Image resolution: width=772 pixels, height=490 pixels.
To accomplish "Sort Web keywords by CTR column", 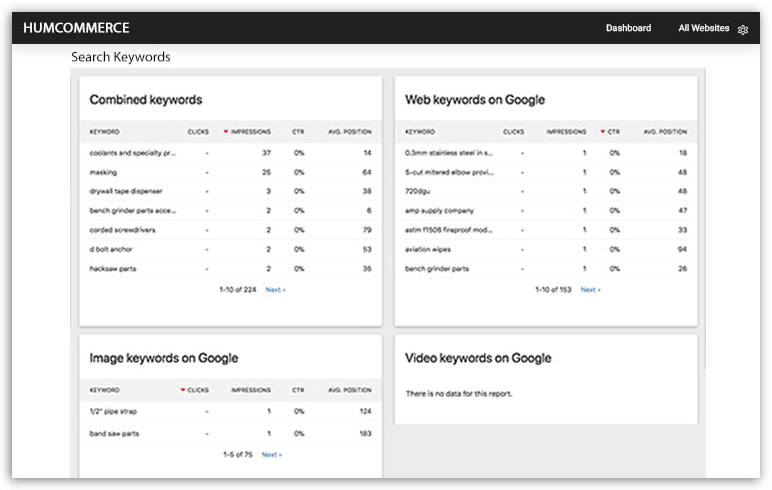I will point(610,132).
